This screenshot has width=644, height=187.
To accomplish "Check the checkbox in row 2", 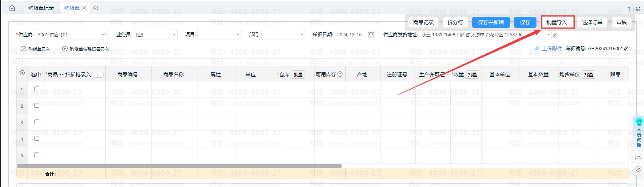I will 37,105.
